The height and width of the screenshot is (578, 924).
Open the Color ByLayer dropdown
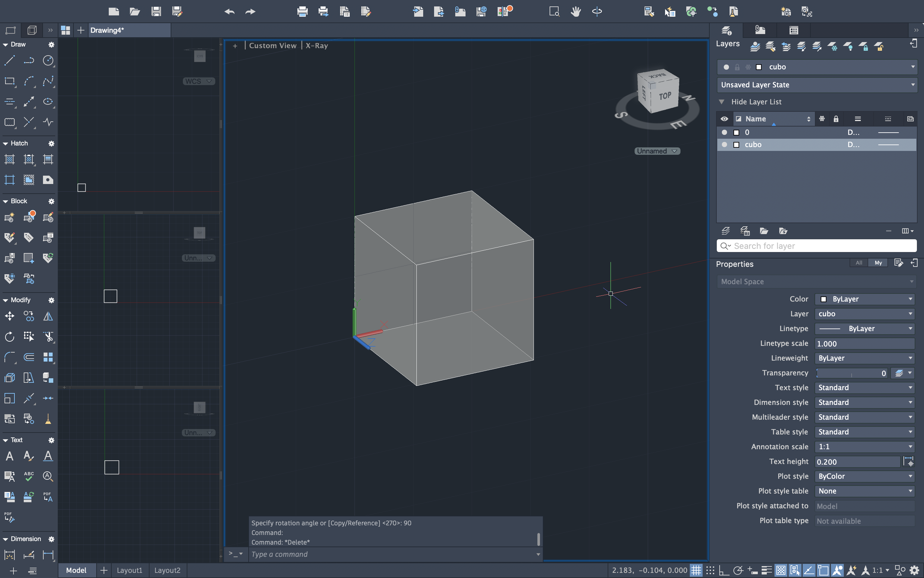[x=865, y=299]
